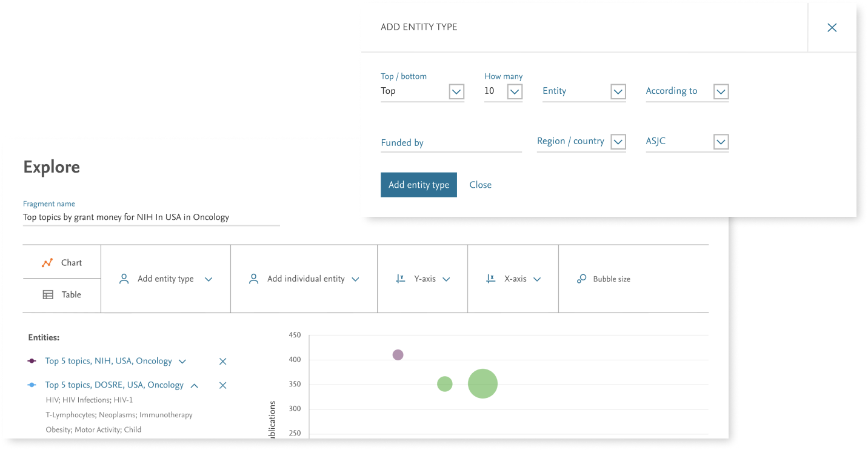The image size is (868, 450).
Task: Open the Top / bottom dropdown
Action: click(456, 92)
